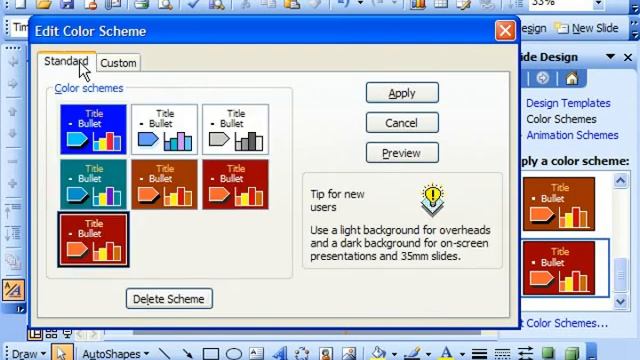Select the Arrow drawing tool
The height and width of the screenshot is (360, 640).
[x=187, y=353]
